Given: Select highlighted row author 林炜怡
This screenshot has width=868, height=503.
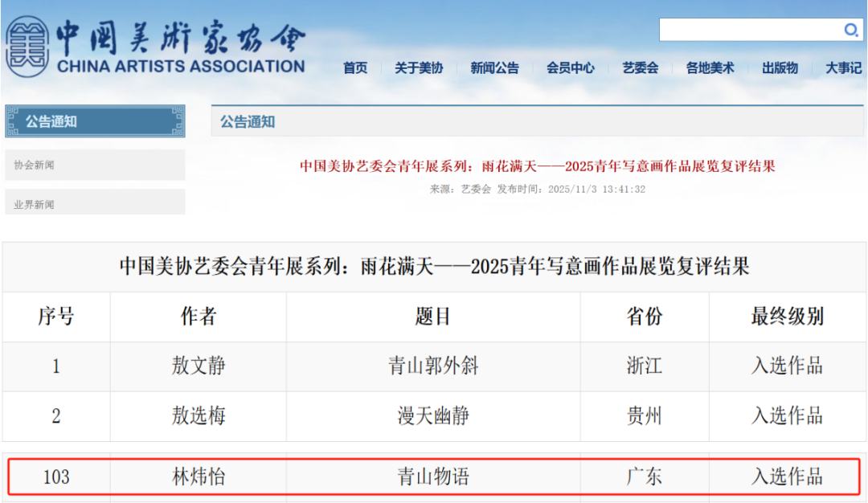Looking at the screenshot, I should click(199, 476).
